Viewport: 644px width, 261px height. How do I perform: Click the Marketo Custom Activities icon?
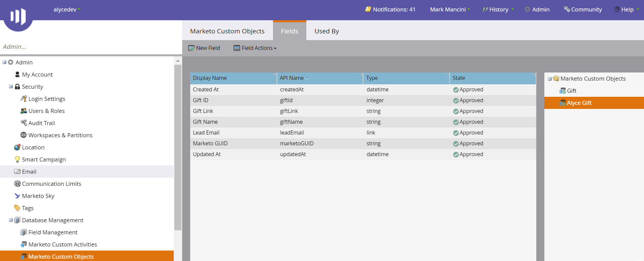pyautogui.click(x=24, y=244)
